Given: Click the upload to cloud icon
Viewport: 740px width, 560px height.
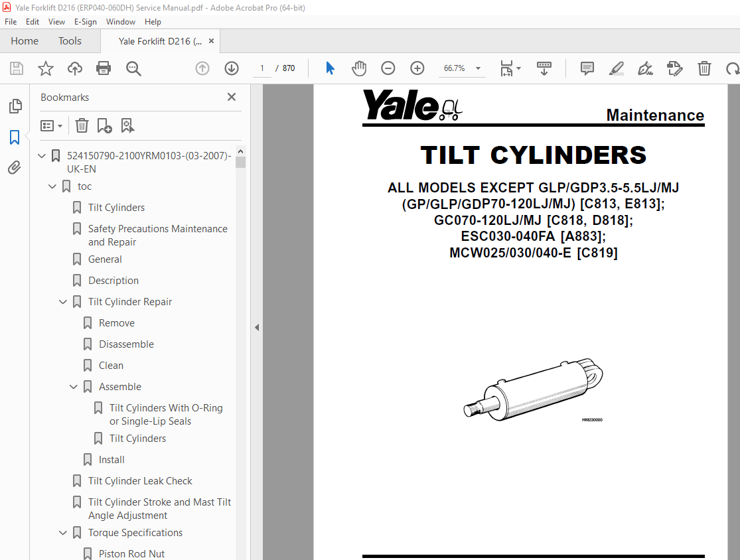Looking at the screenshot, I should pos(74,68).
